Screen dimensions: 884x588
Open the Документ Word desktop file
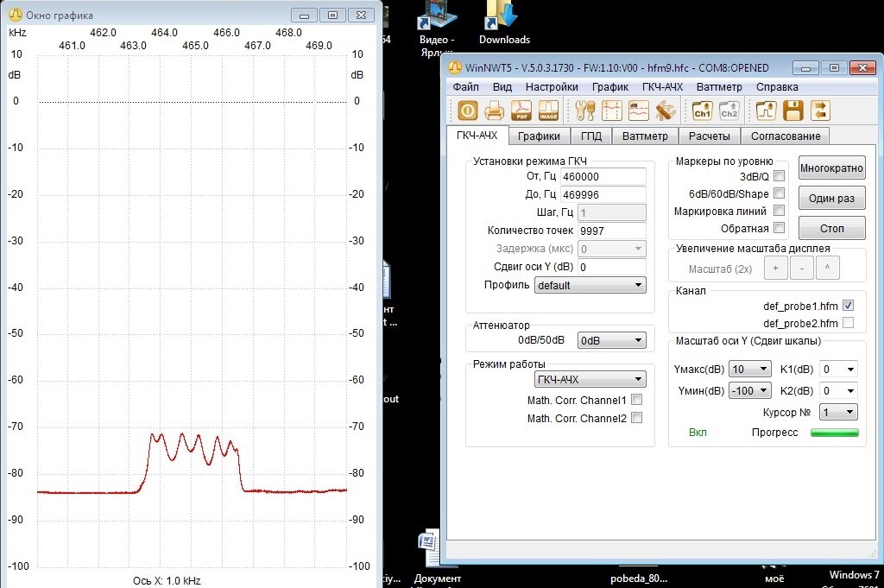tap(436, 557)
